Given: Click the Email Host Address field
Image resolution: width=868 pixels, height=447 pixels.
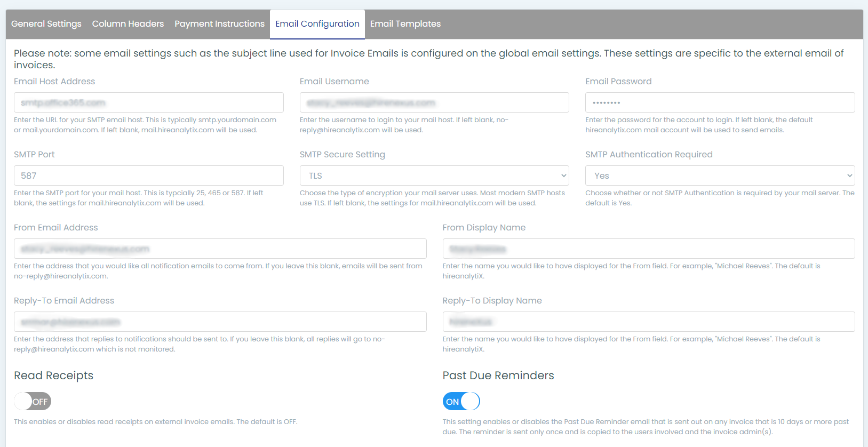Looking at the screenshot, I should tap(149, 102).
